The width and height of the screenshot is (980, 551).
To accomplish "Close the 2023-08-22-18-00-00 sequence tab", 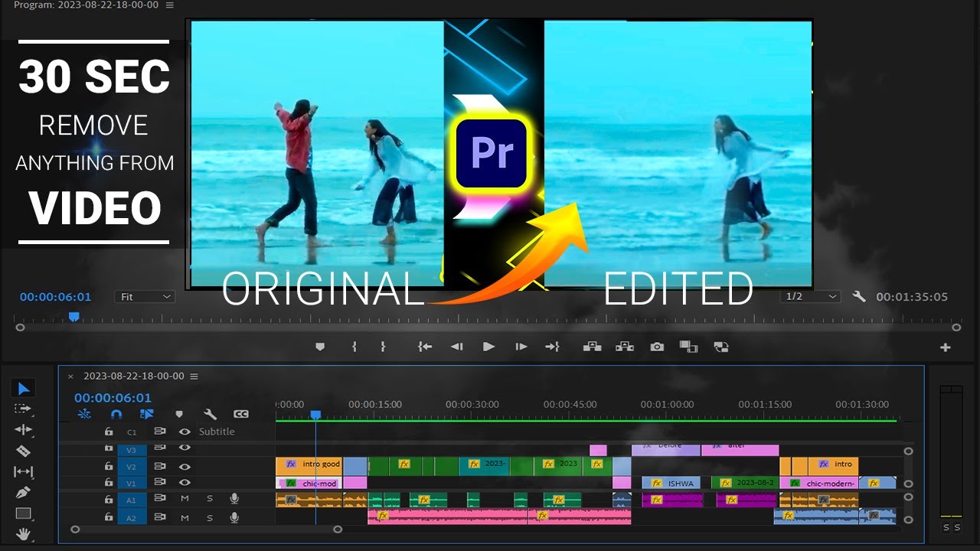I will pos(71,377).
